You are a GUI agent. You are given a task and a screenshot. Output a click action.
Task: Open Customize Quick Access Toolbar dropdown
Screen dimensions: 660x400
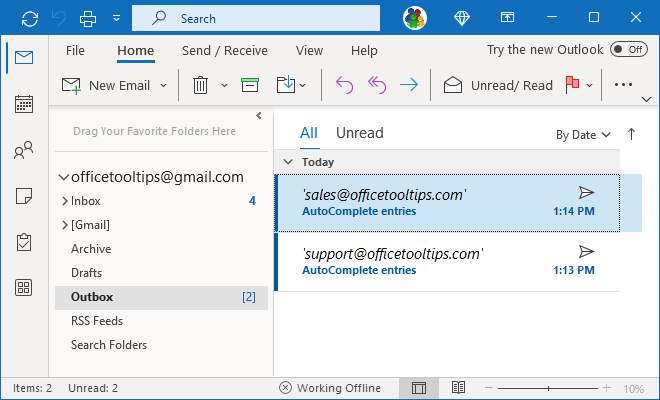(117, 18)
